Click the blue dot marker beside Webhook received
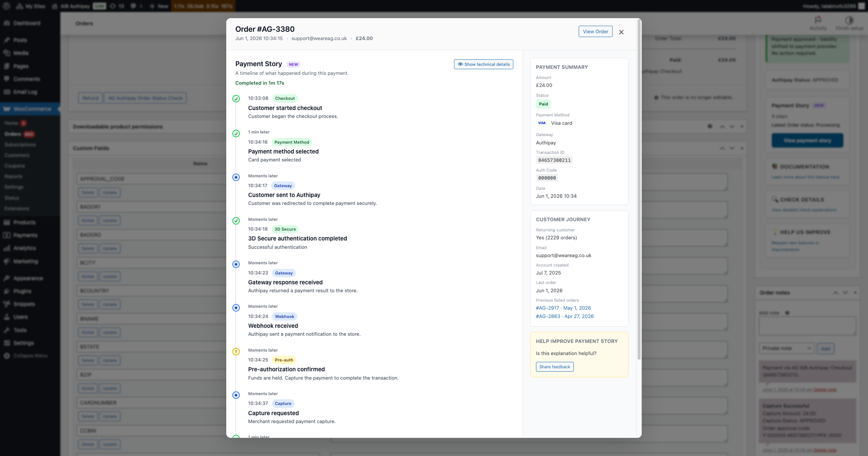 tap(236, 308)
